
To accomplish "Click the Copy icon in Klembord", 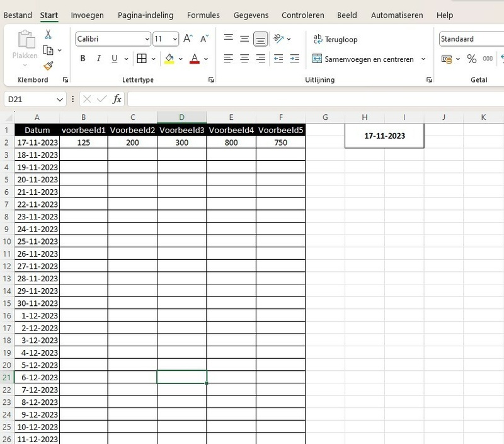I will click(x=49, y=50).
